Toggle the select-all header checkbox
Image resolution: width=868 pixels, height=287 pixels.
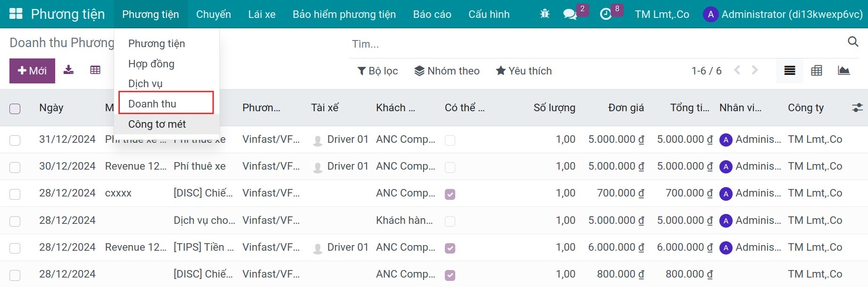(15, 109)
